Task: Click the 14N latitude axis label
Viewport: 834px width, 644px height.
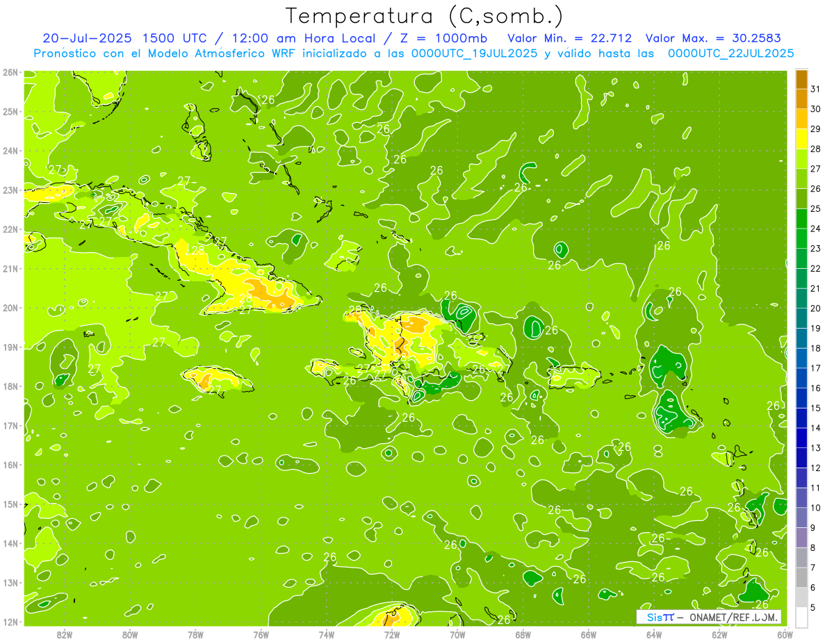Action: 10,543
